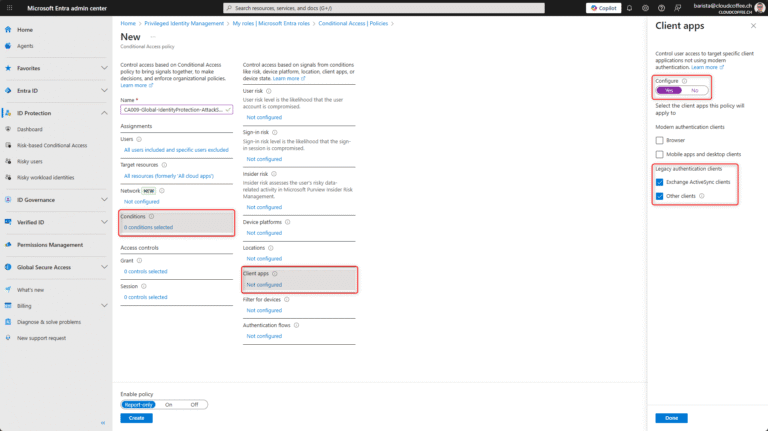Click the Done button
Image resolution: width=768 pixels, height=431 pixels.
(670, 418)
